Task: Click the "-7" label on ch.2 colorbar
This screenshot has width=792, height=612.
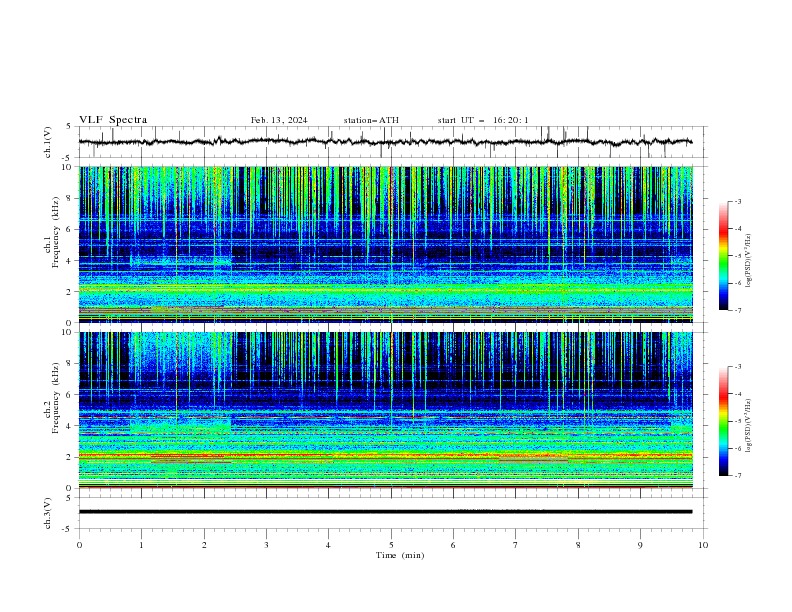Action: pos(738,475)
